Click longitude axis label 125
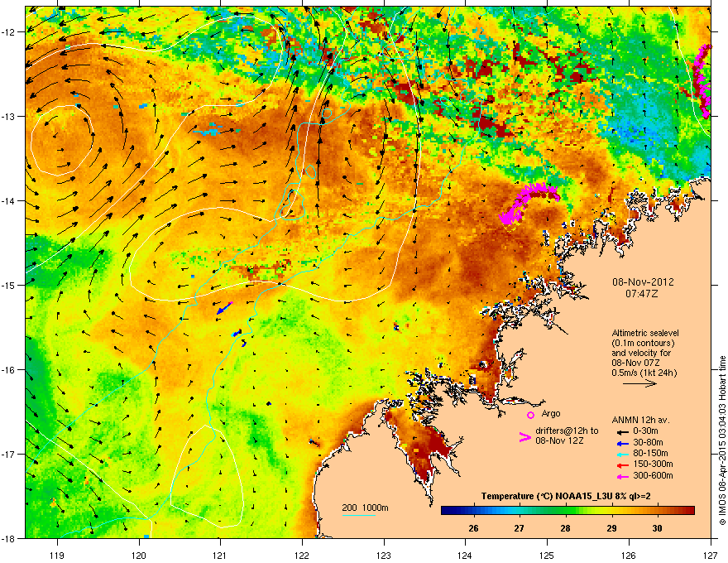The height and width of the screenshot is (563, 728). click(x=547, y=555)
